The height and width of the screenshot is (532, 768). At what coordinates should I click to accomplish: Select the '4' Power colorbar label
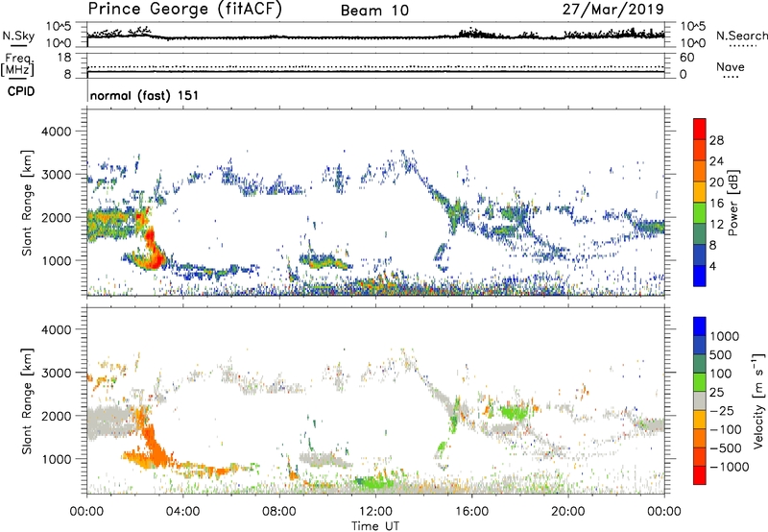[712, 267]
